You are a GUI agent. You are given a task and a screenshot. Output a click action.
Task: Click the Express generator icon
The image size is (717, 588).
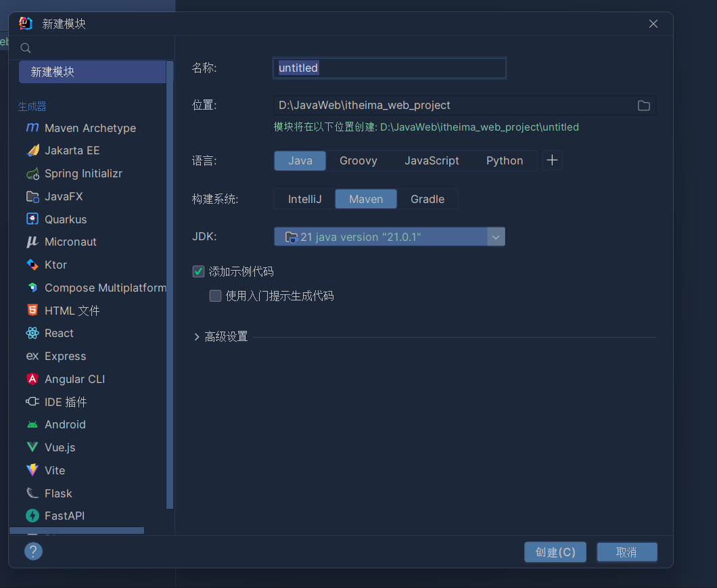pos(32,356)
